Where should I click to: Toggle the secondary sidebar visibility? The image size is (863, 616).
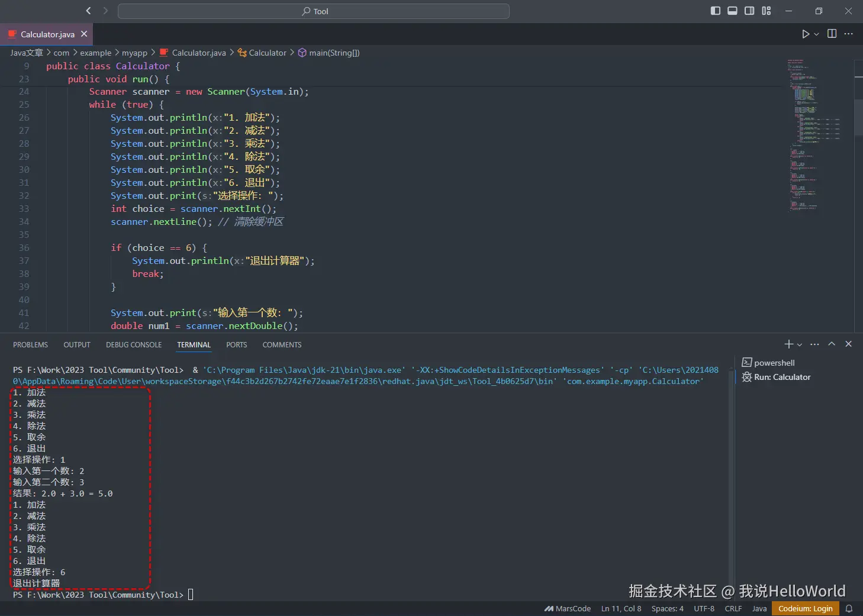point(749,11)
